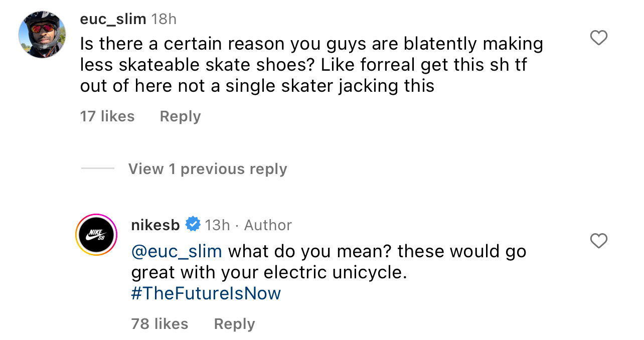Reply to the euc_slim comment

coord(180,116)
